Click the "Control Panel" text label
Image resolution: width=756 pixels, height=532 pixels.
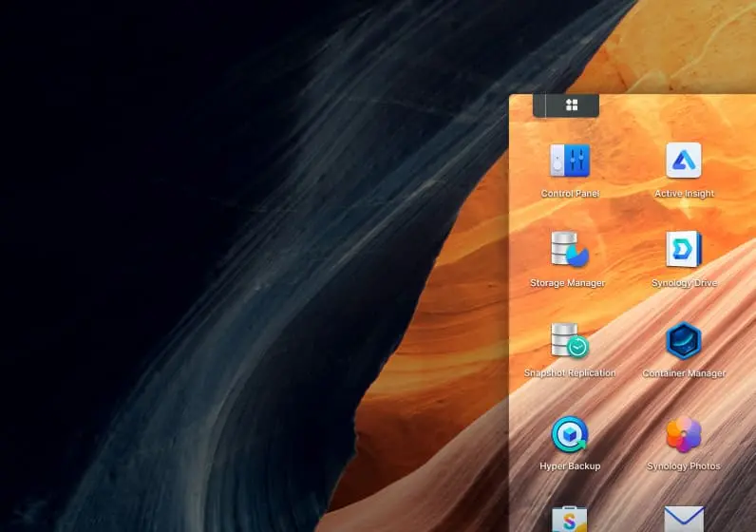pos(570,194)
